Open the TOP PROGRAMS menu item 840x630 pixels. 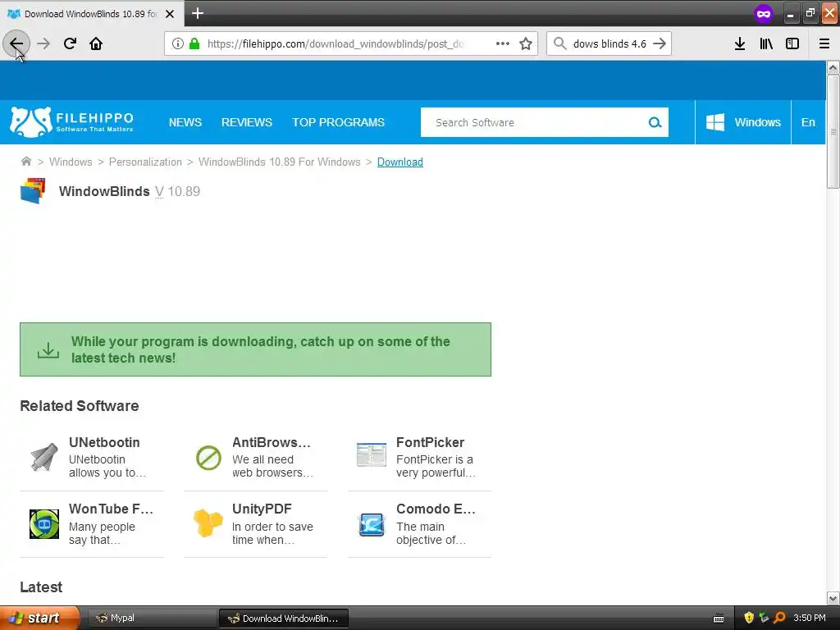pyautogui.click(x=338, y=122)
